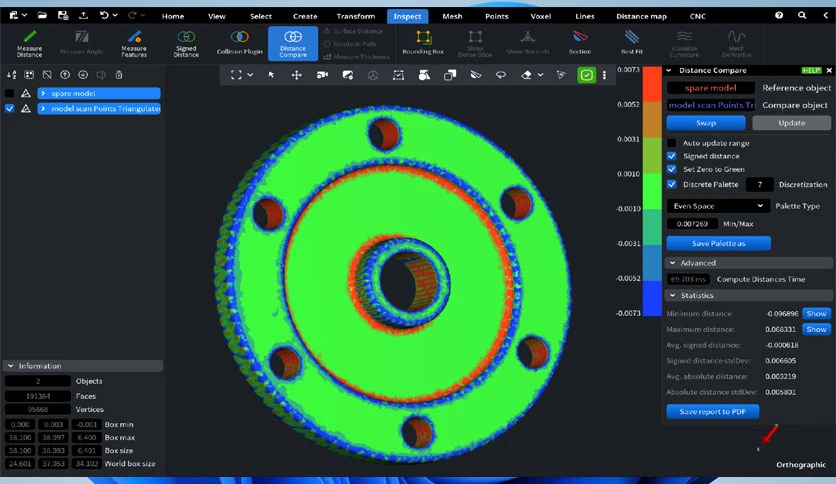This screenshot has height=484, width=836.
Task: Open the Measure Features tool
Action: tap(134, 43)
